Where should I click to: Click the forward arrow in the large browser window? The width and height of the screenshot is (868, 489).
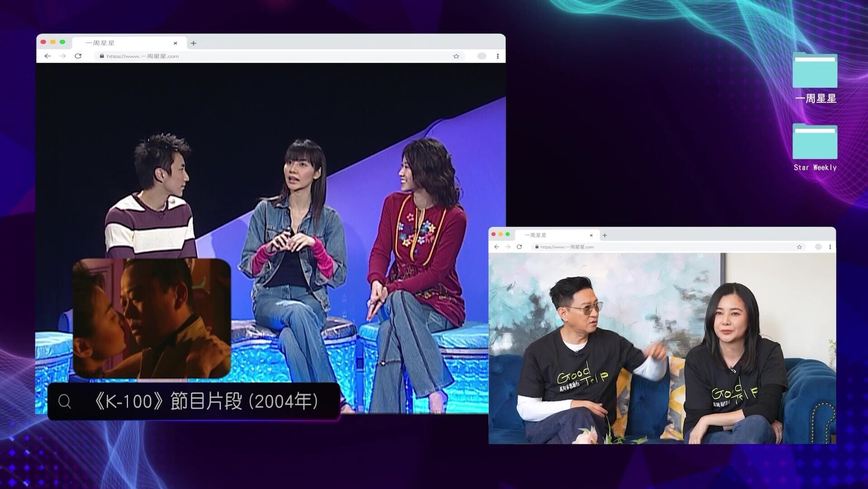63,56
